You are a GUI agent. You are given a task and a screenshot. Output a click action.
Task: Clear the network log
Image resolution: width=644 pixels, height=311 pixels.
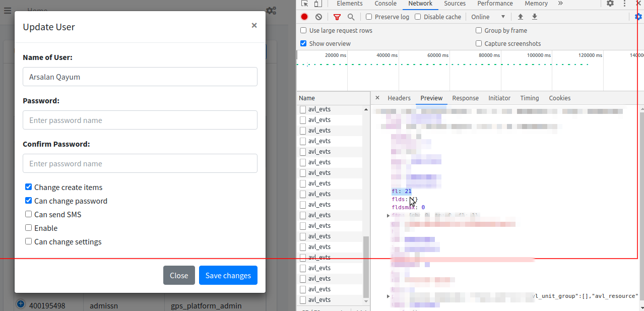point(318,17)
